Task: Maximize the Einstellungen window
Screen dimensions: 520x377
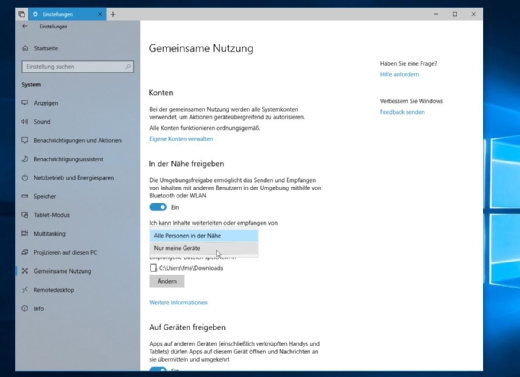Action: pos(455,14)
